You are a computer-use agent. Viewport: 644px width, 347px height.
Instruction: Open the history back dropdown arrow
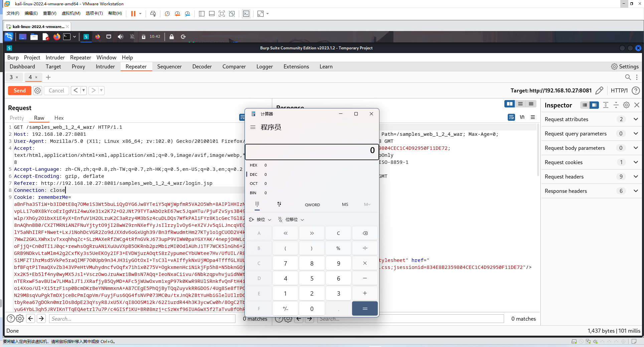pos(84,90)
